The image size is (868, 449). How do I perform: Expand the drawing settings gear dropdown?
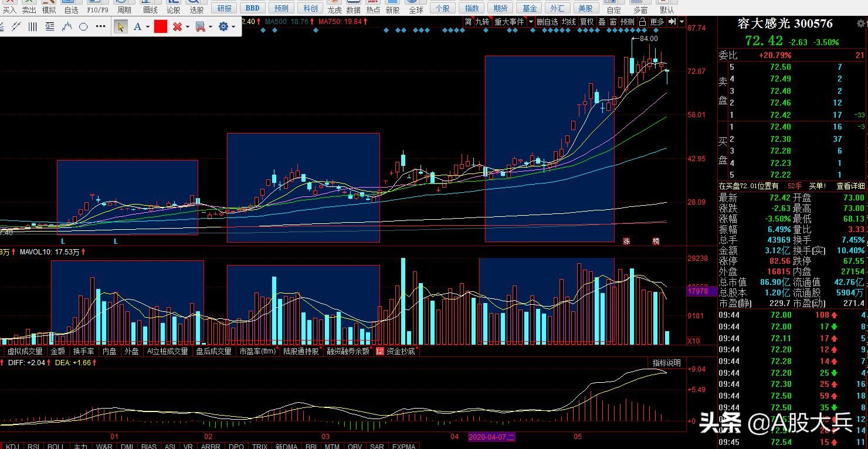(x=233, y=27)
